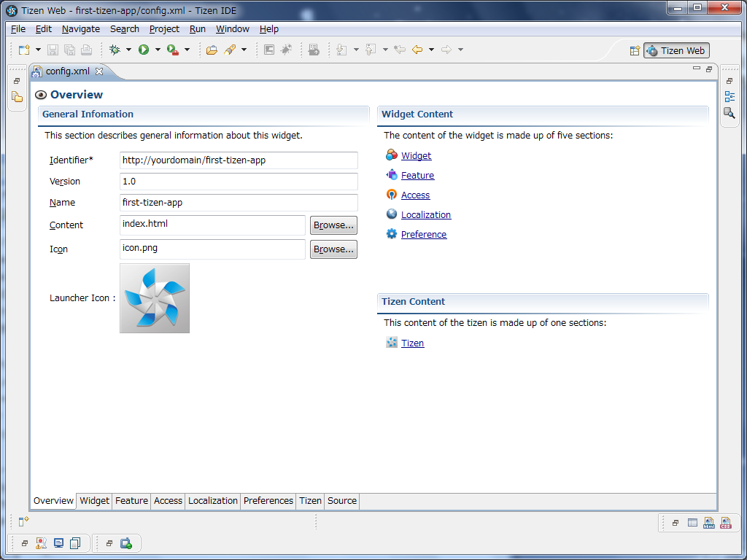Click the Save toolbar icon

coord(53,50)
